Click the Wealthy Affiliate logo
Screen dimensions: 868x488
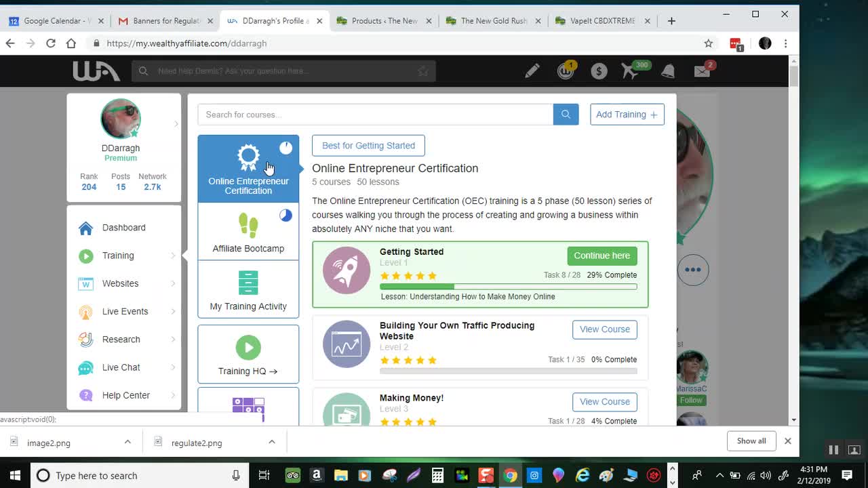point(96,70)
